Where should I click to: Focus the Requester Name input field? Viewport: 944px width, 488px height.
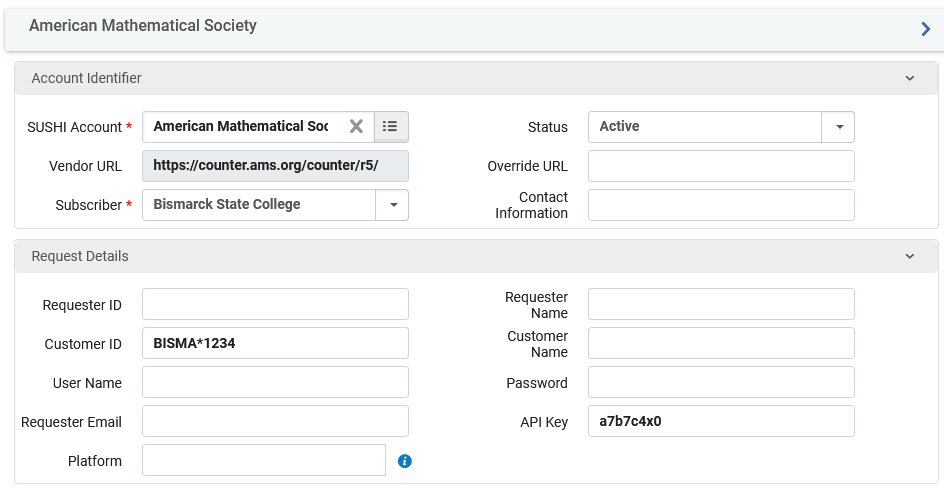(x=721, y=304)
